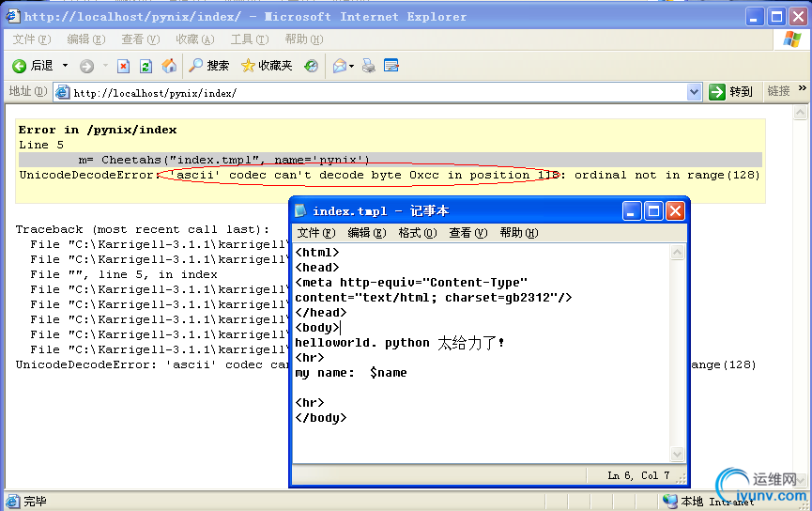
Task: Click the charset=gb2312 line in Notepad
Action: [434, 298]
